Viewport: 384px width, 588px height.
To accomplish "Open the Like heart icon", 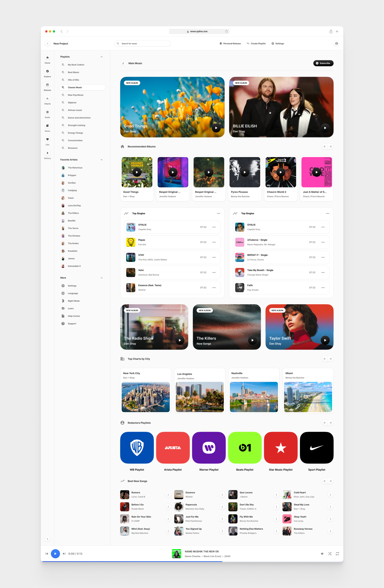I will 48,139.
